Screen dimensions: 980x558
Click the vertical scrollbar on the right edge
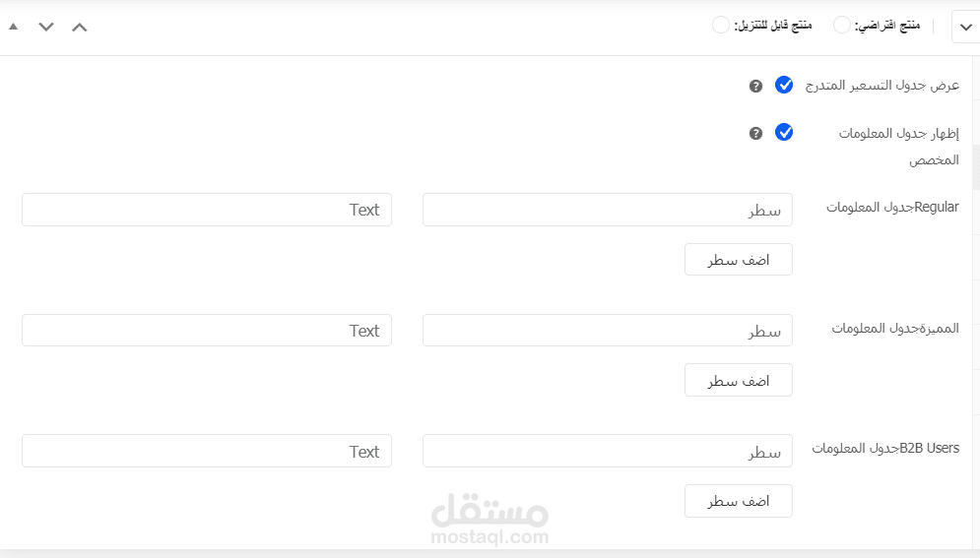tap(975, 167)
